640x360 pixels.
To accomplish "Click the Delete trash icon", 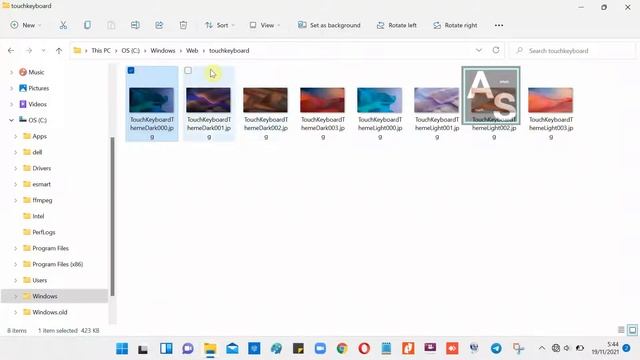I will [183, 25].
